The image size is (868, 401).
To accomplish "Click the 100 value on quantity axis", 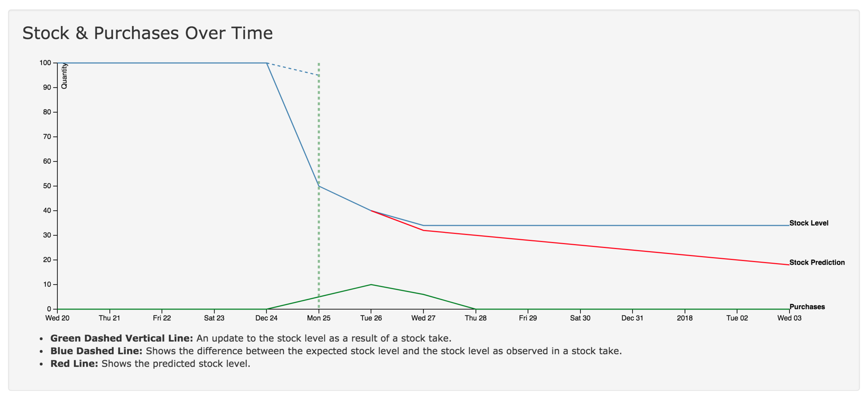I will pyautogui.click(x=45, y=63).
